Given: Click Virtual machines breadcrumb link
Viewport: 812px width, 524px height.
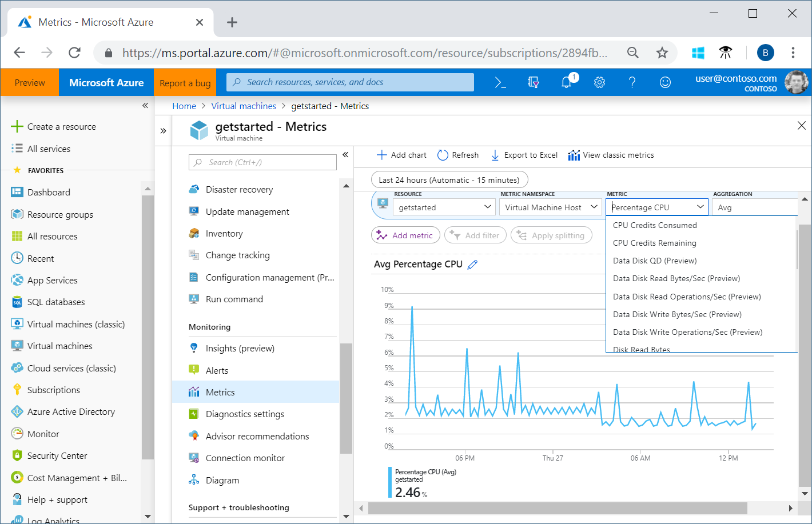Looking at the screenshot, I should click(244, 106).
